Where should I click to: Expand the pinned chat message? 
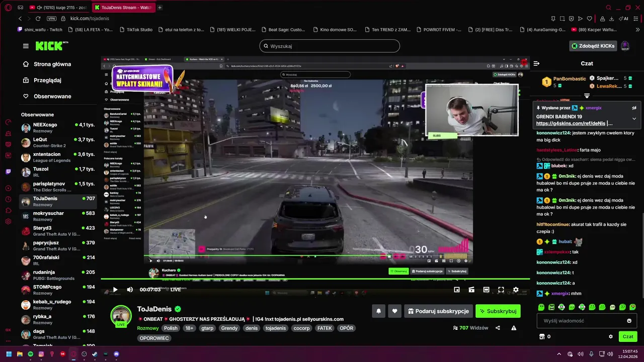[x=634, y=119]
